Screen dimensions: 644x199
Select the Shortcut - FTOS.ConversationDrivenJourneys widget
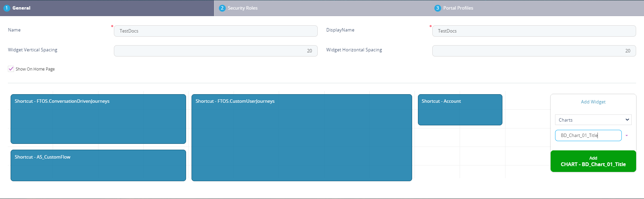[x=98, y=119]
